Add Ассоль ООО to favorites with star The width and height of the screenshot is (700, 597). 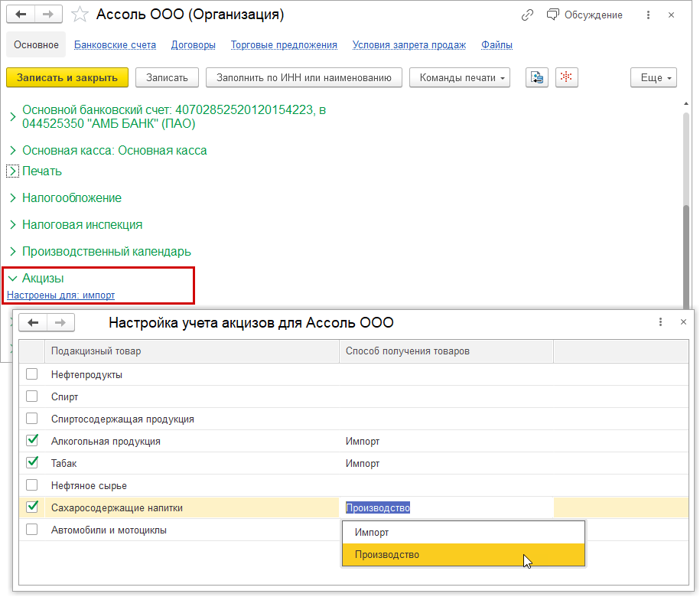point(79,15)
